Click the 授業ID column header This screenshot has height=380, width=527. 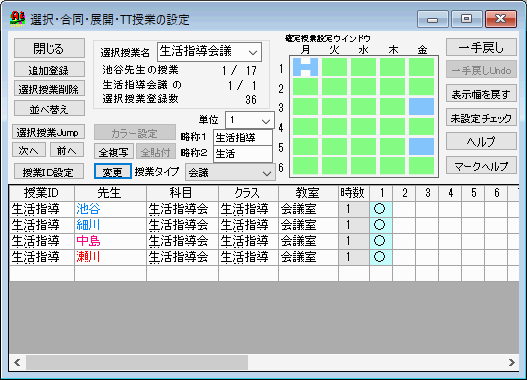pyautogui.click(x=42, y=193)
